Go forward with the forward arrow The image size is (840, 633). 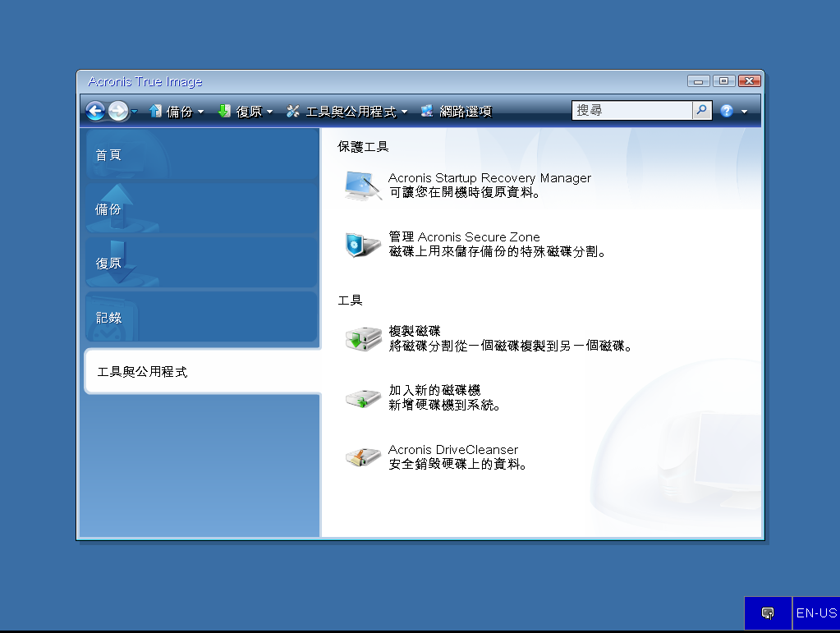click(118, 111)
